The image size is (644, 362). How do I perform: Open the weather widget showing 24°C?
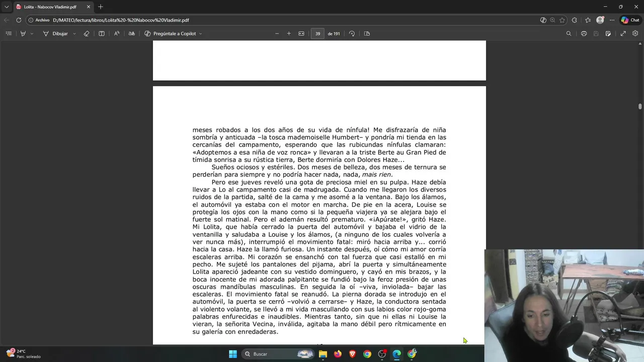click(24, 354)
